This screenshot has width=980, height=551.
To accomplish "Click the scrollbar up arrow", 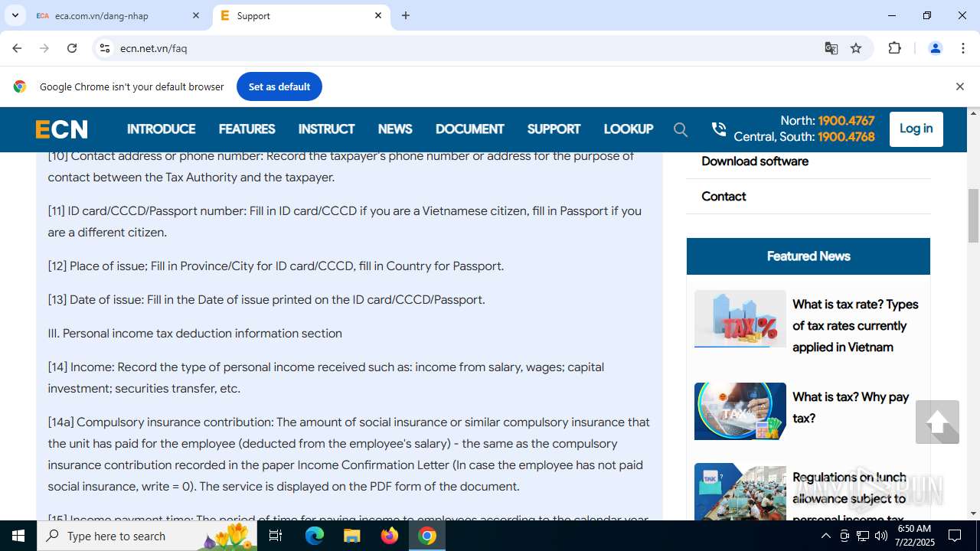I will coord(973,113).
